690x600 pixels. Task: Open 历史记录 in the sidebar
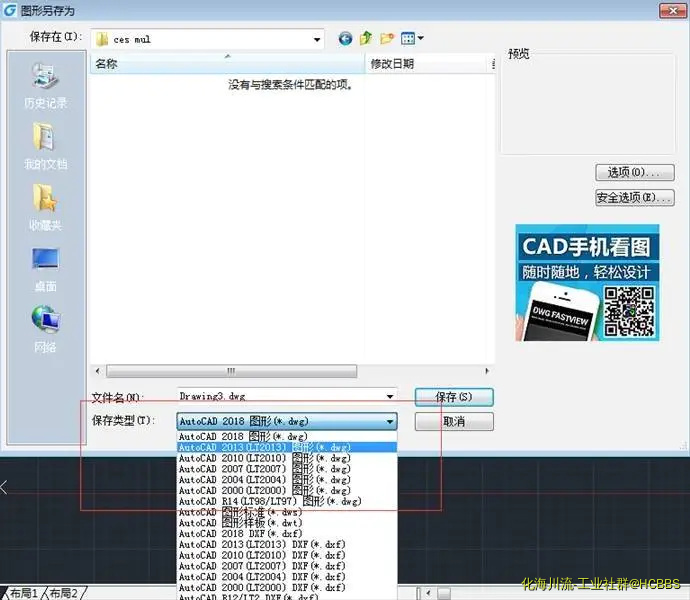[45, 85]
